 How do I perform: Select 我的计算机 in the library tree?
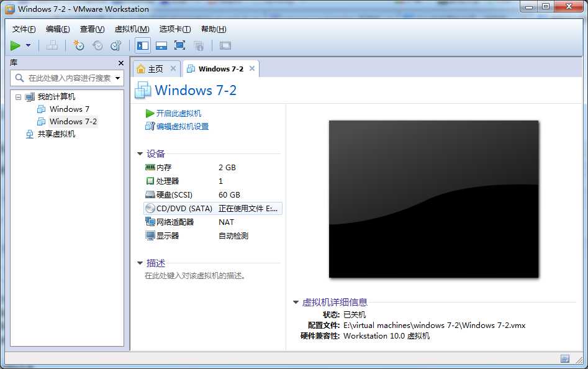pos(57,97)
